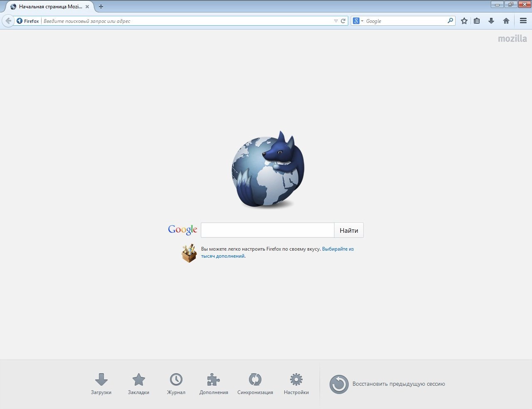The width and height of the screenshot is (532, 409).
Task: Open the Google search engine selector
Action: (358, 21)
